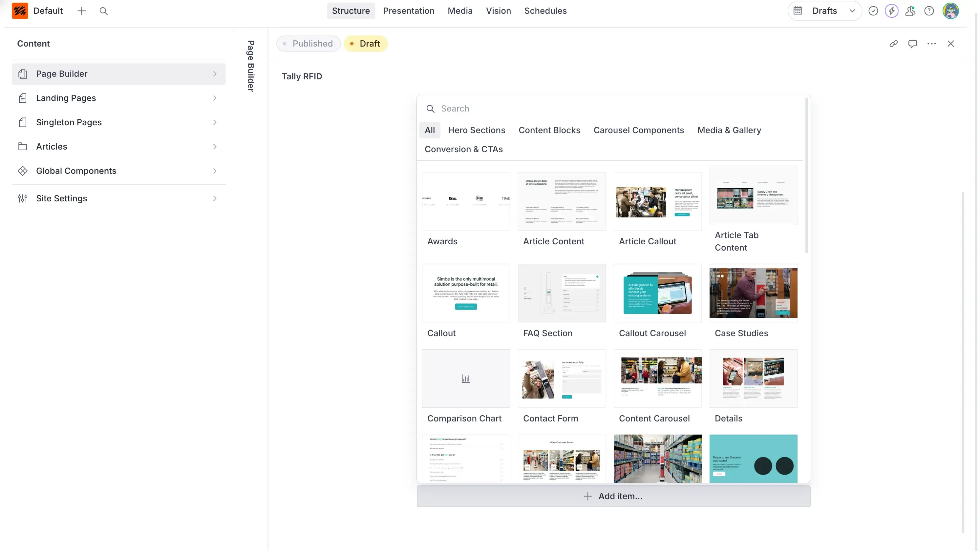This screenshot has width=980, height=551.
Task: Click the plus icon to create new document
Action: coord(81,10)
